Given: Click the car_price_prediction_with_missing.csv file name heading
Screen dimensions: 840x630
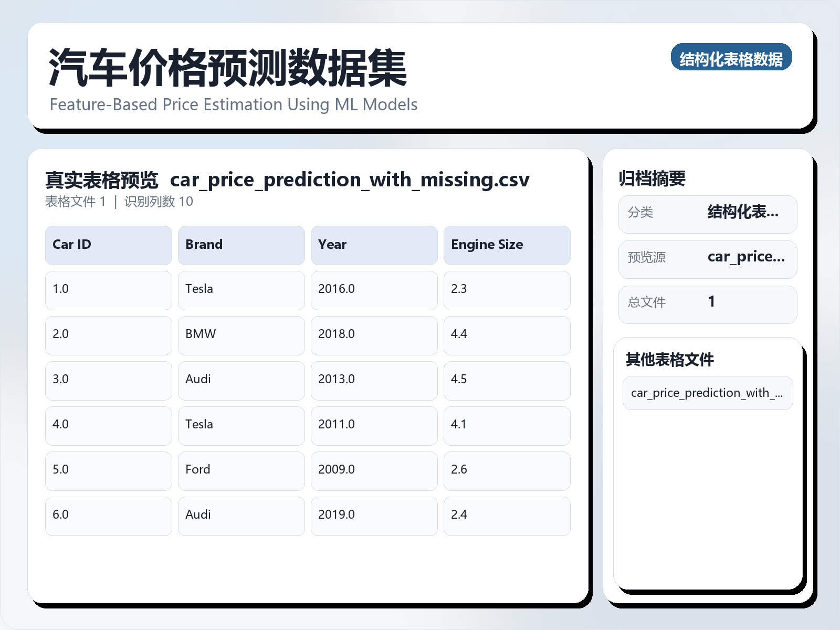Looking at the screenshot, I should tap(350, 180).
